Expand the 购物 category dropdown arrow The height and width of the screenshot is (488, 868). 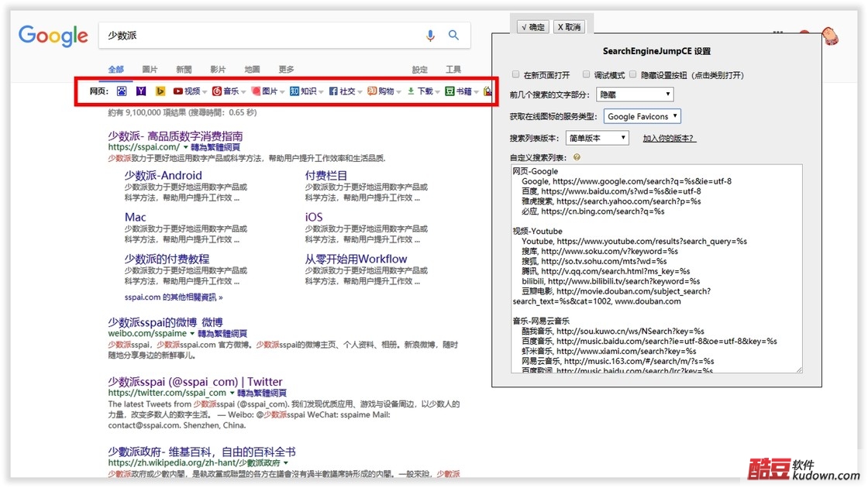398,92
